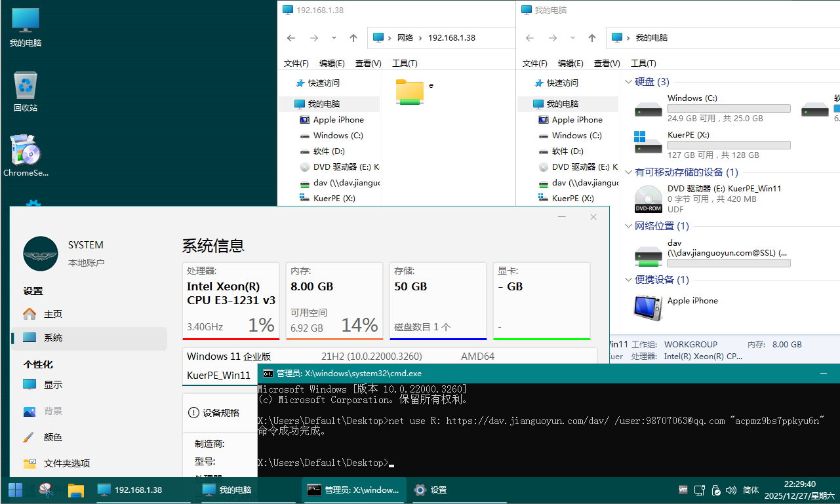The image size is (840, 504).
Task: Open 查看(V) menu in 192.168.1.38 window
Action: (368, 64)
